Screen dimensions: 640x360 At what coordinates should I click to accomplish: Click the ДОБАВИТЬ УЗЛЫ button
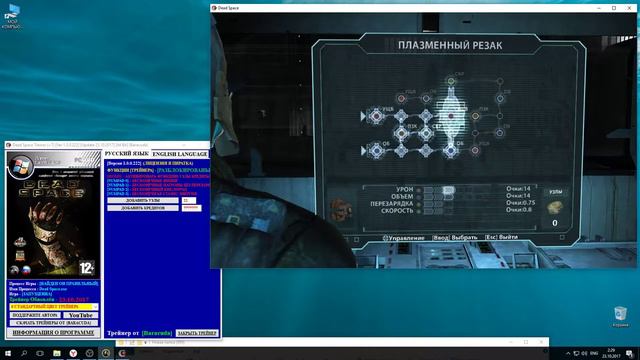click(143, 200)
